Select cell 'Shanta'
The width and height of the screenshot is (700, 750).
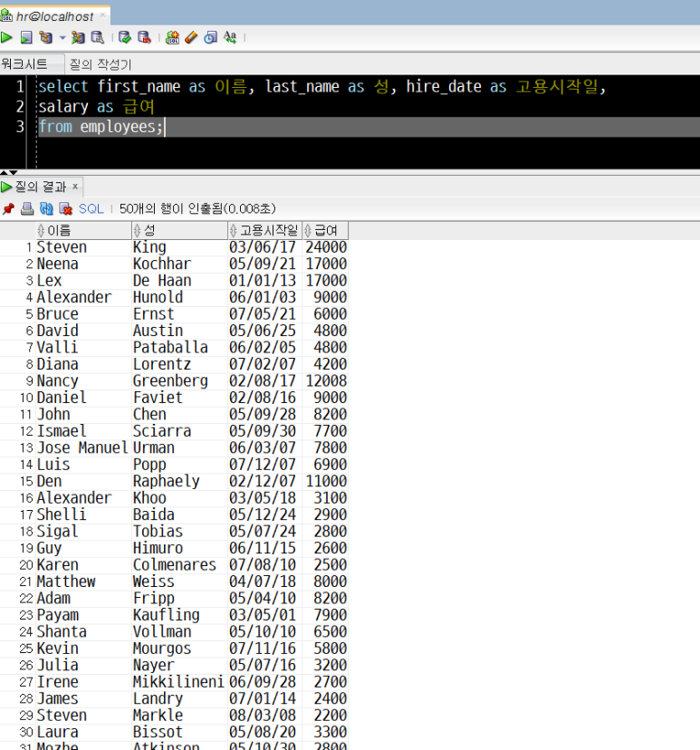pos(83,632)
